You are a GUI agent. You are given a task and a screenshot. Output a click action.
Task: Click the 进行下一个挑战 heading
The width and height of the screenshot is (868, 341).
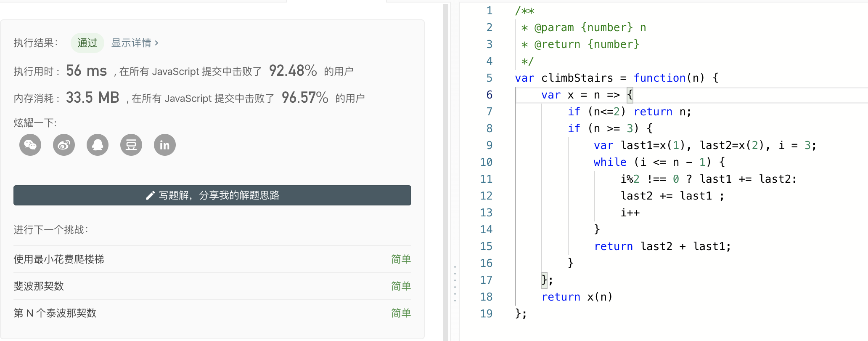[51, 230]
